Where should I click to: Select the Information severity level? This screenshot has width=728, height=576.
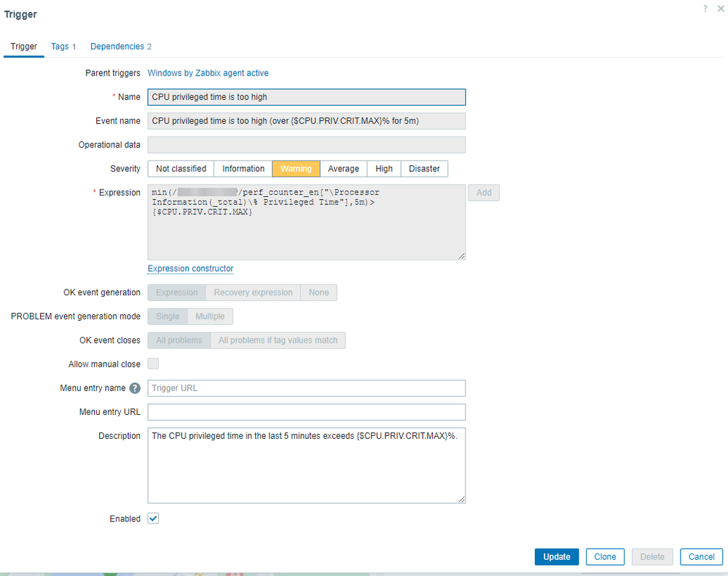243,168
